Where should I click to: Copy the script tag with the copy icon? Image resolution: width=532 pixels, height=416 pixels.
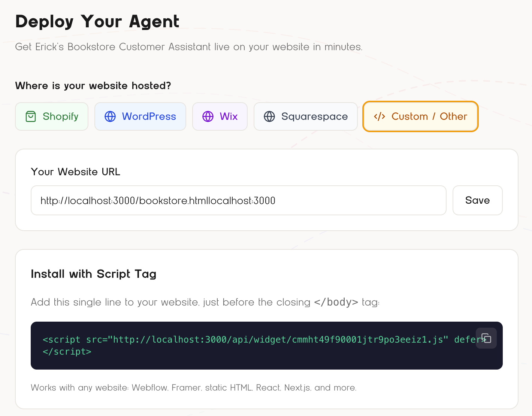pyautogui.click(x=486, y=338)
